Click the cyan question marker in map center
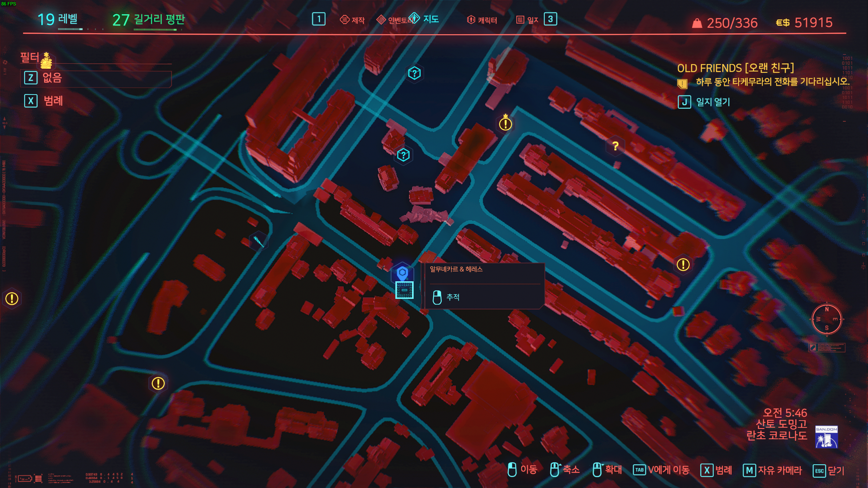 pyautogui.click(x=403, y=155)
